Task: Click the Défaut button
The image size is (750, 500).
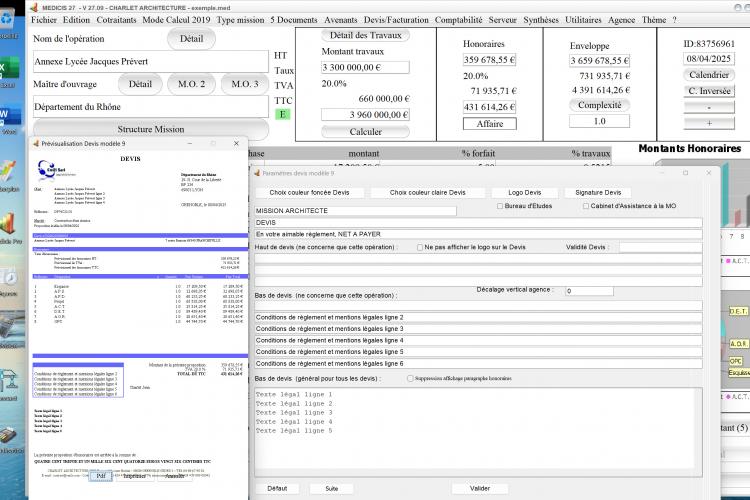Action: [277, 489]
